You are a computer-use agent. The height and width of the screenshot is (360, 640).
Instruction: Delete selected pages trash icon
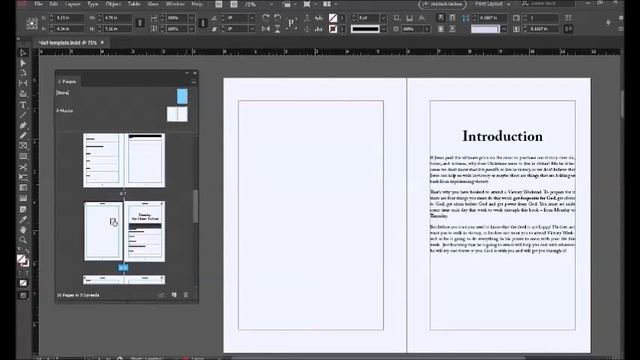click(186, 295)
